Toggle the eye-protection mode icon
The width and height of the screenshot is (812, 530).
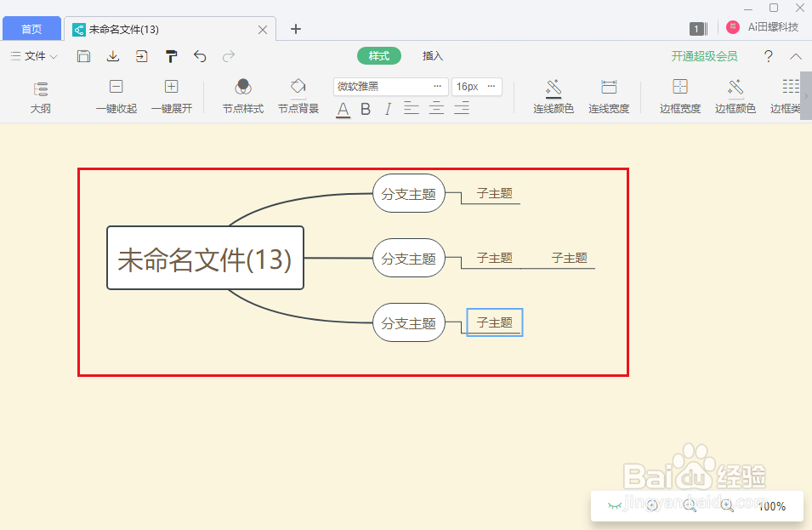click(615, 505)
